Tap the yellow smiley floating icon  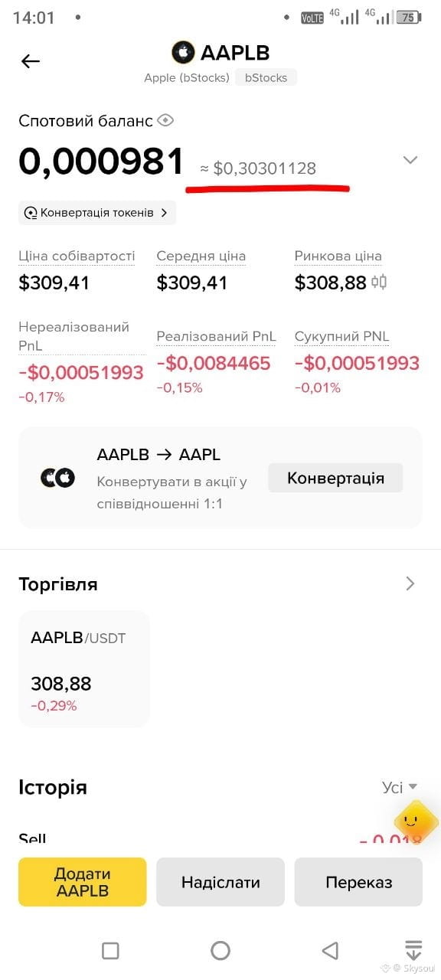pyautogui.click(x=416, y=822)
